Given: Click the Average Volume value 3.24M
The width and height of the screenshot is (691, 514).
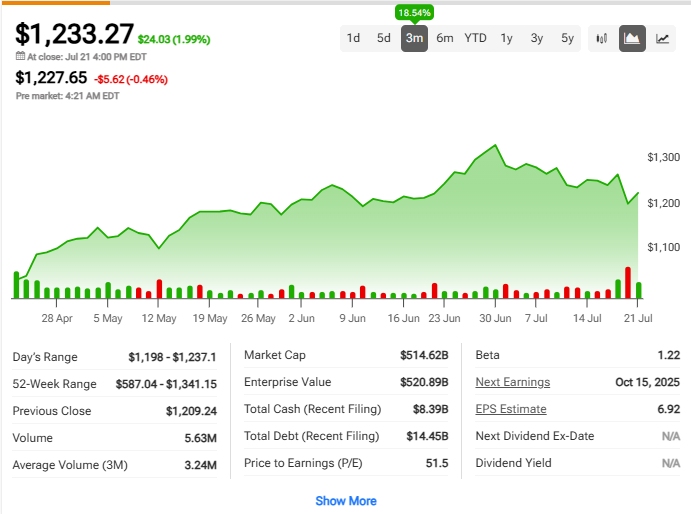Looking at the screenshot, I should (x=201, y=465).
